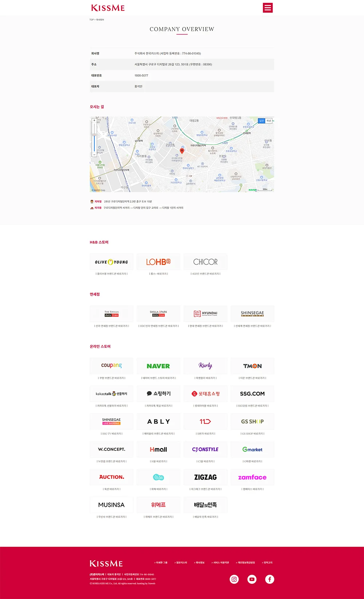Follow the 시코르 브랜드관 바로가기 link

click(x=205, y=274)
